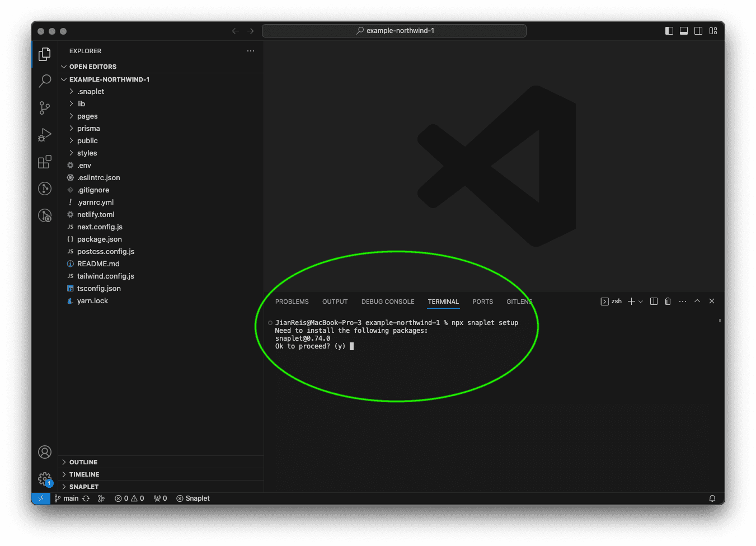Toggle the secondary sidebar visibility
The image size is (756, 546).
(698, 31)
